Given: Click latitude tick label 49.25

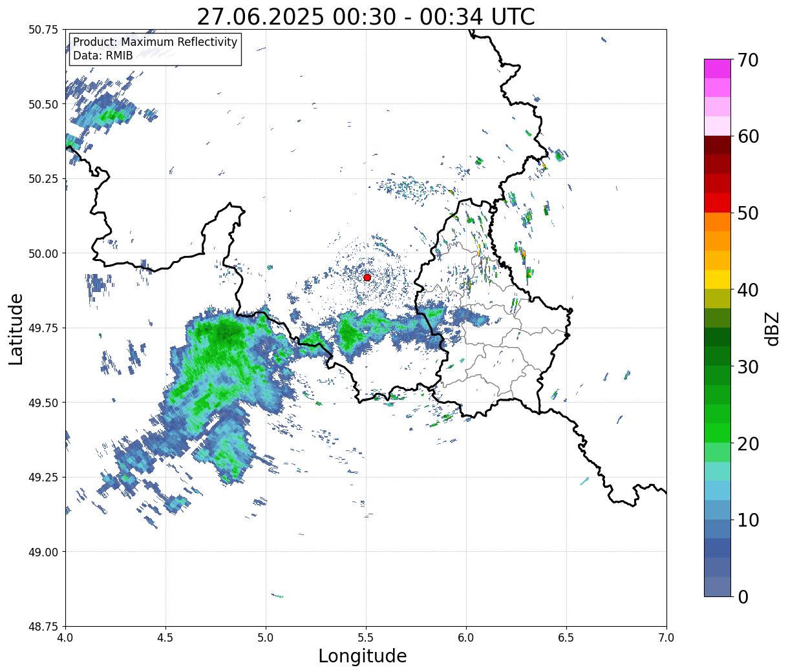Looking at the screenshot, I should point(43,478).
